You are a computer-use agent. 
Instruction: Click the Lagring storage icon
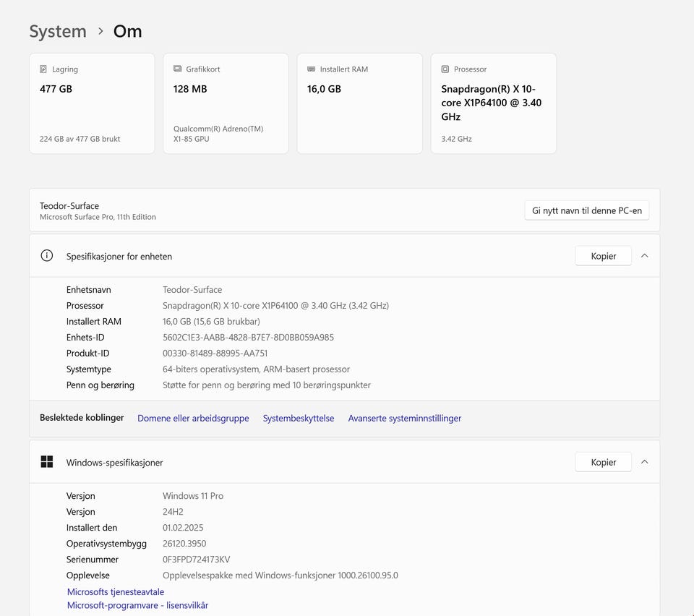click(44, 69)
